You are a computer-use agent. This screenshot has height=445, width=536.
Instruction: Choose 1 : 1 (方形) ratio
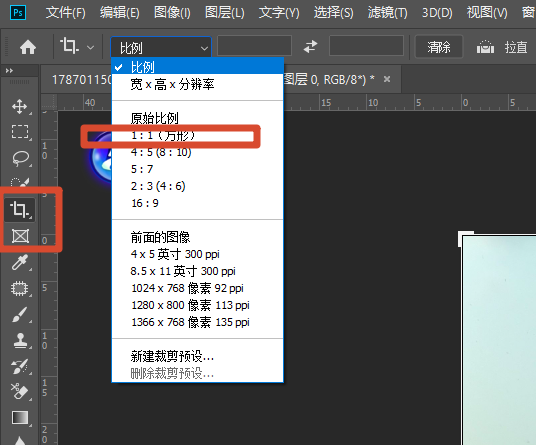tap(198, 135)
